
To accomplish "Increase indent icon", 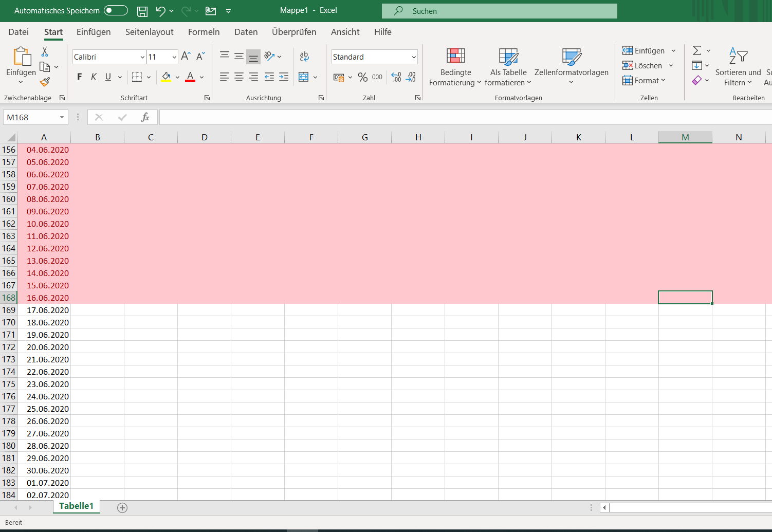I will (x=284, y=77).
